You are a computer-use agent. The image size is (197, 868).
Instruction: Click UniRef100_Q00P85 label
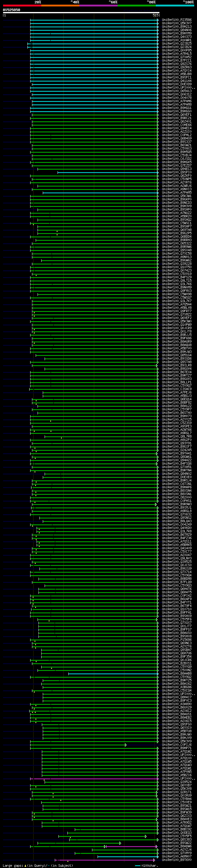[x=177, y=50]
